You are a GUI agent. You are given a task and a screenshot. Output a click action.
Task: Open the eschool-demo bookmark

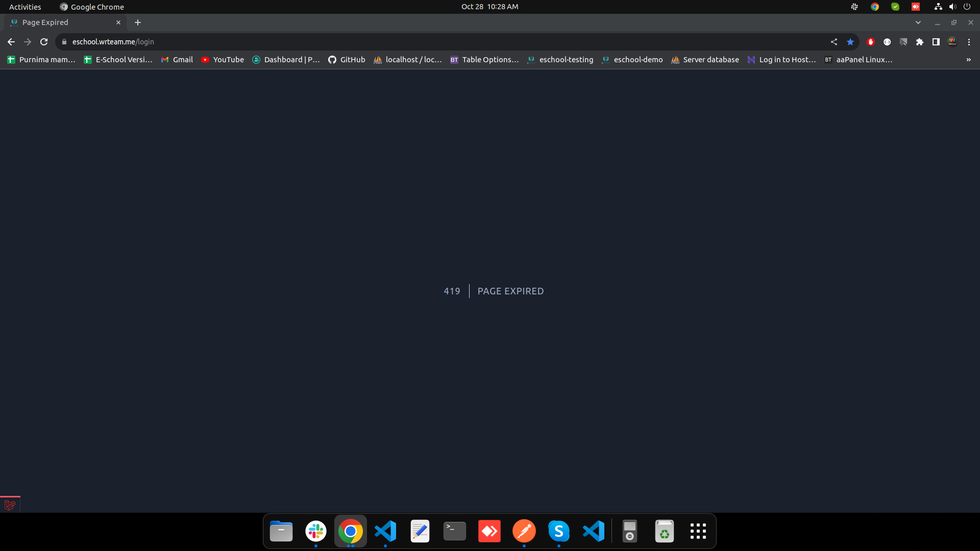pos(632,60)
